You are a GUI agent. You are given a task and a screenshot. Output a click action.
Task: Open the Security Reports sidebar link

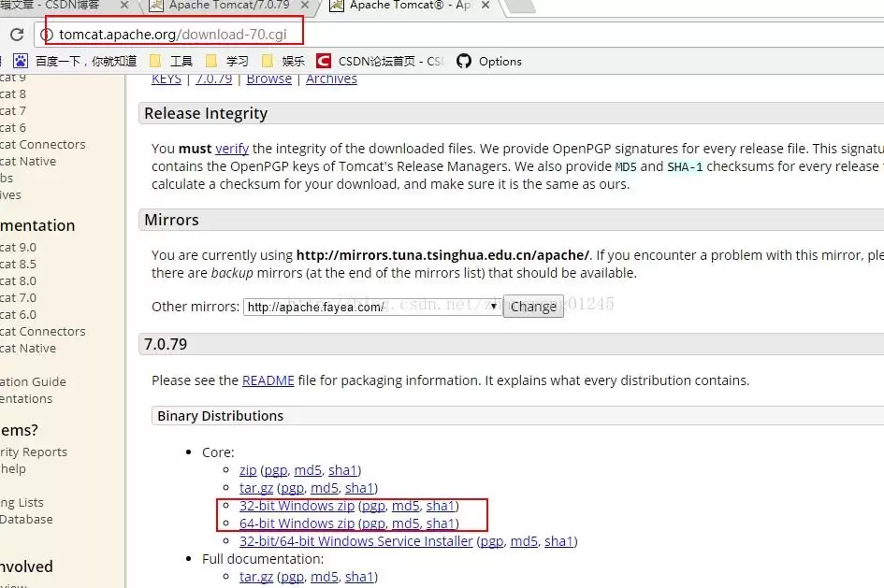(x=34, y=452)
